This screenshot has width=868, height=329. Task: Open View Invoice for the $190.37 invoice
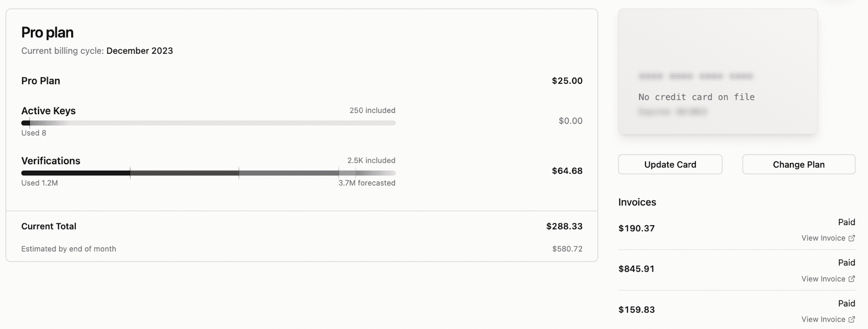click(x=824, y=238)
